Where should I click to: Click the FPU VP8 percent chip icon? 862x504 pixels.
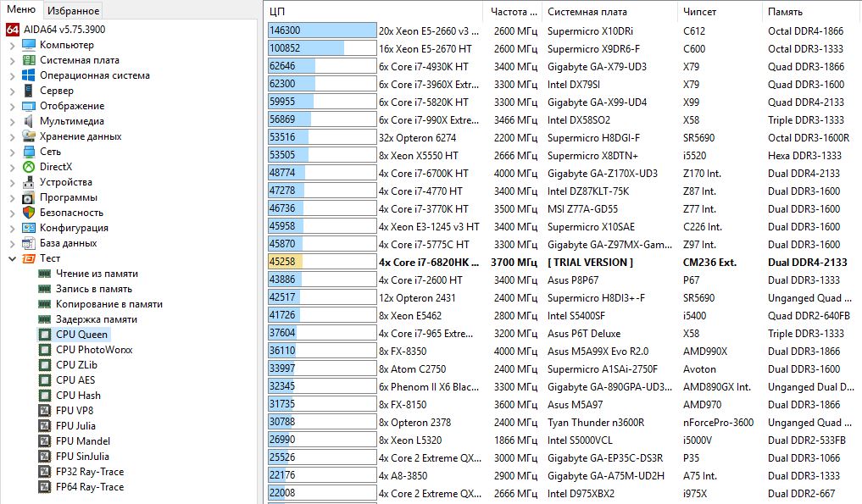tap(45, 411)
